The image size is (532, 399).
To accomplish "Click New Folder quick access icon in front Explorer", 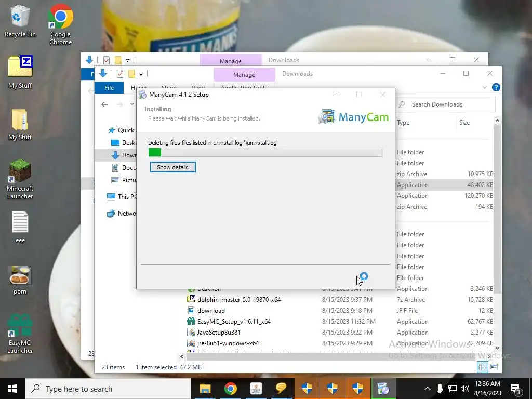I will pyautogui.click(x=131, y=74).
